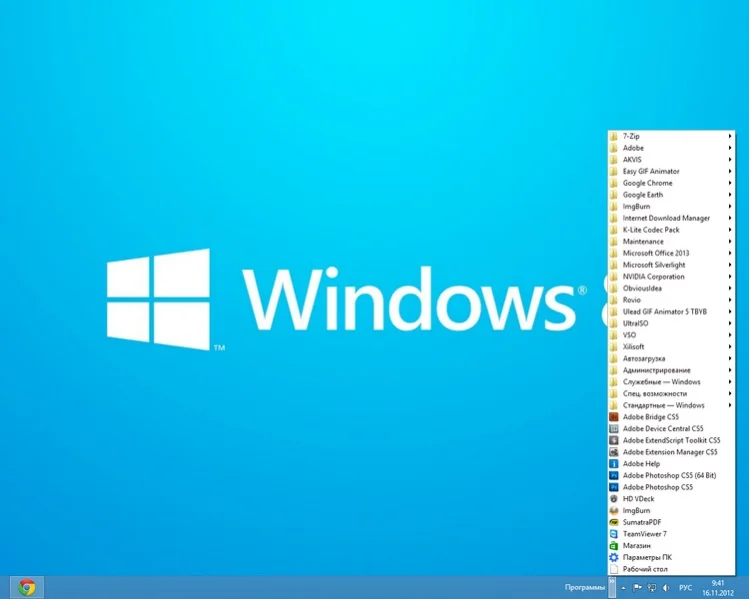Click the Adobe Extension Manager CS5 icon
This screenshot has height=599, width=749.
click(x=614, y=452)
